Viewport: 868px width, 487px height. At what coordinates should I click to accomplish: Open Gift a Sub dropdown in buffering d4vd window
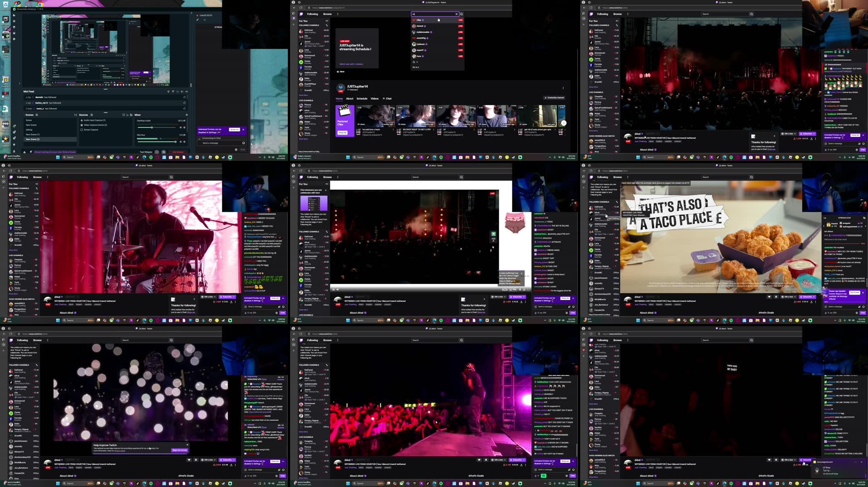(x=499, y=297)
